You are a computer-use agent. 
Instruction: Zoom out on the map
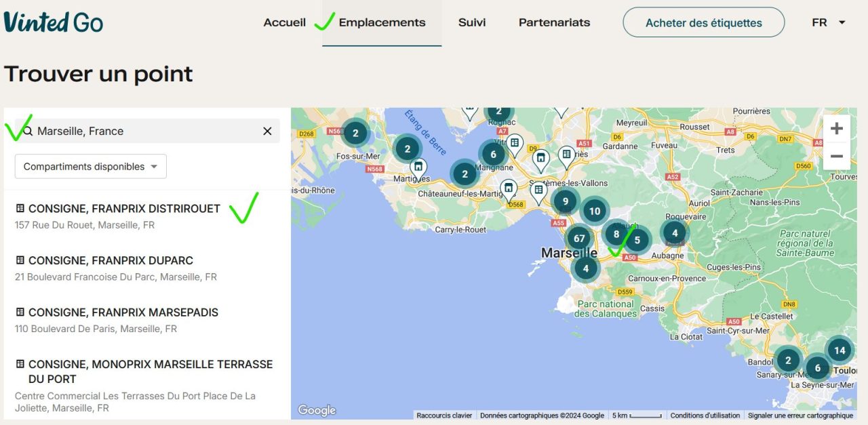tap(836, 157)
